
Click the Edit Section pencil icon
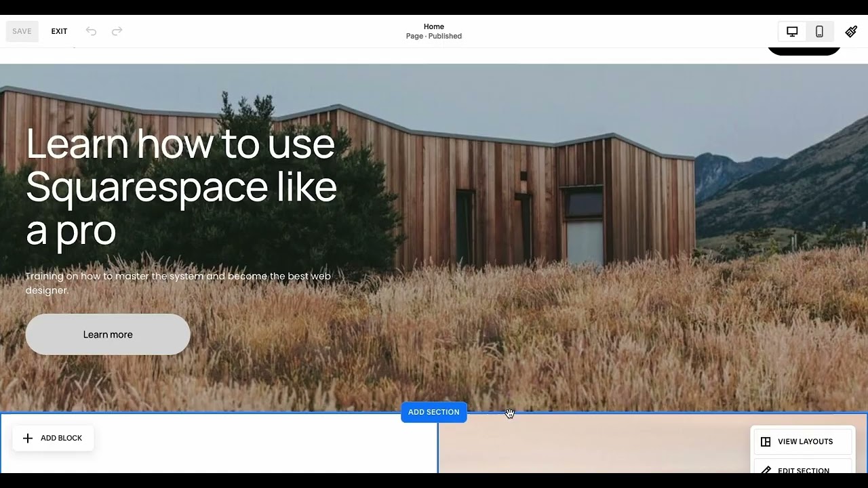click(x=766, y=470)
